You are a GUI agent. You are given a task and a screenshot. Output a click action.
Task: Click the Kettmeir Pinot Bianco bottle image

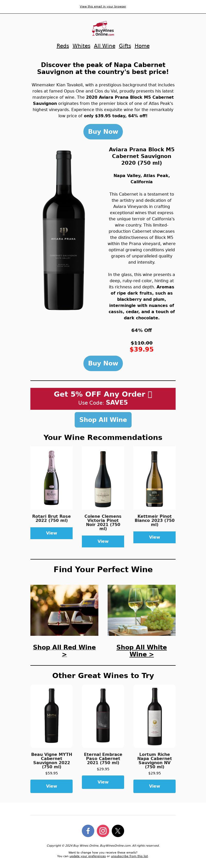point(154,478)
